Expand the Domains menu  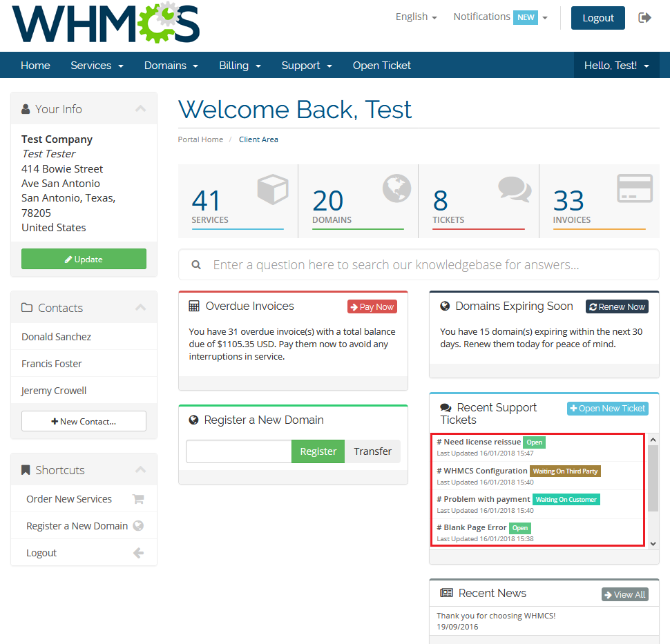[x=171, y=66]
